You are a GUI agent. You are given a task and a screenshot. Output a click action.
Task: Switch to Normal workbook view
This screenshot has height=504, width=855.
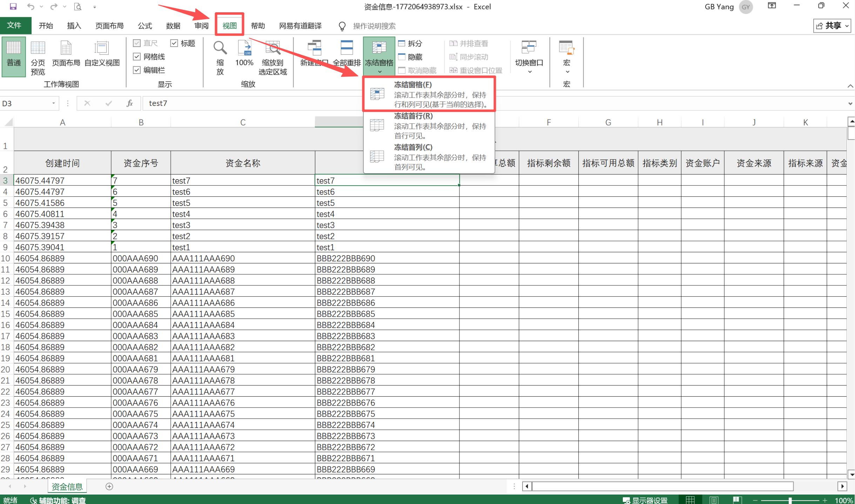(14, 56)
